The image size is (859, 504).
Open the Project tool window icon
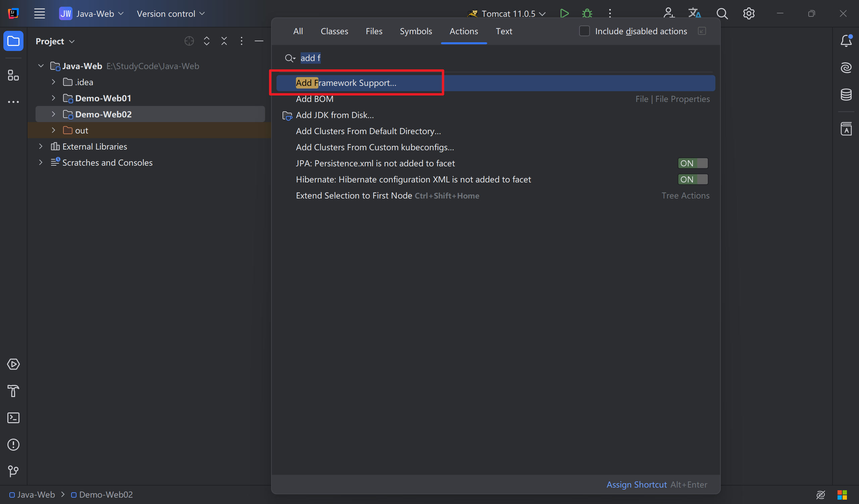click(x=13, y=41)
